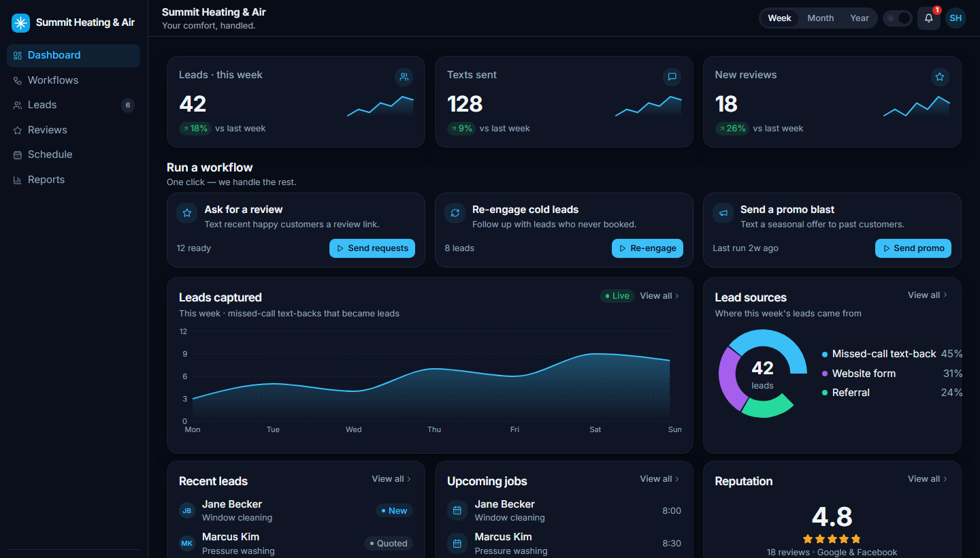Click the Leads sparkline chart in stats card
980x558 pixels.
[380, 106]
